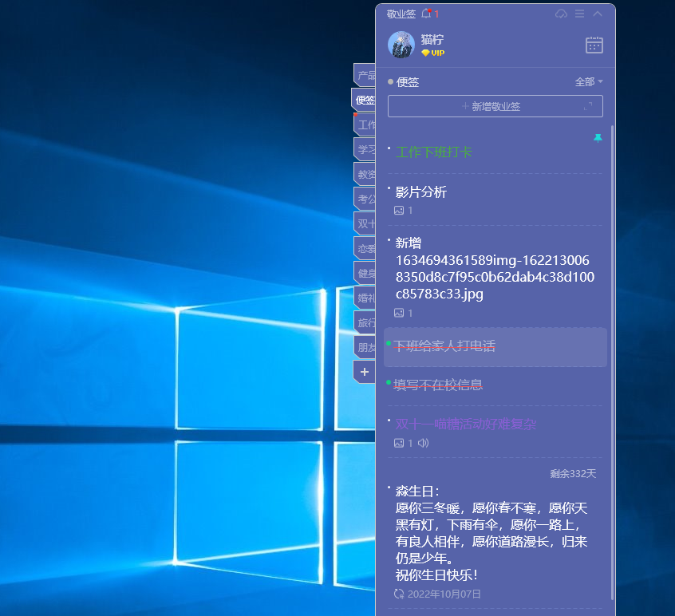Click the 新增敬业签 input box
675x616 pixels.
(495, 106)
